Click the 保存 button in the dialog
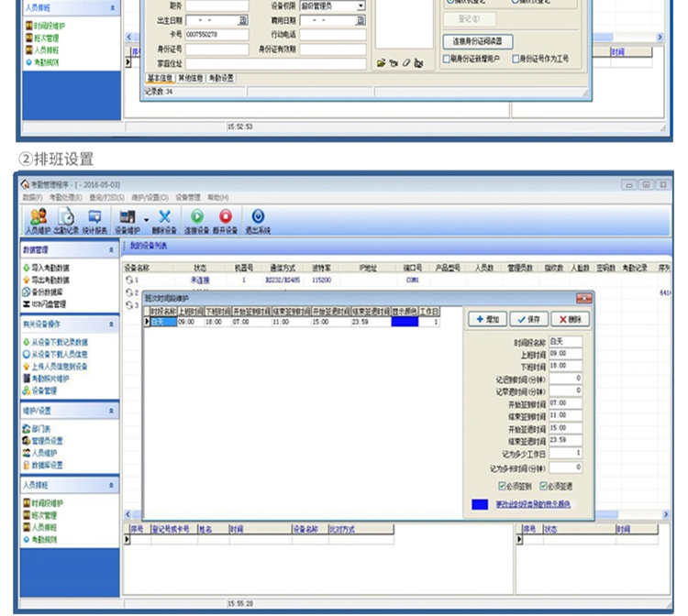The width and height of the screenshot is (688, 616). [529, 319]
